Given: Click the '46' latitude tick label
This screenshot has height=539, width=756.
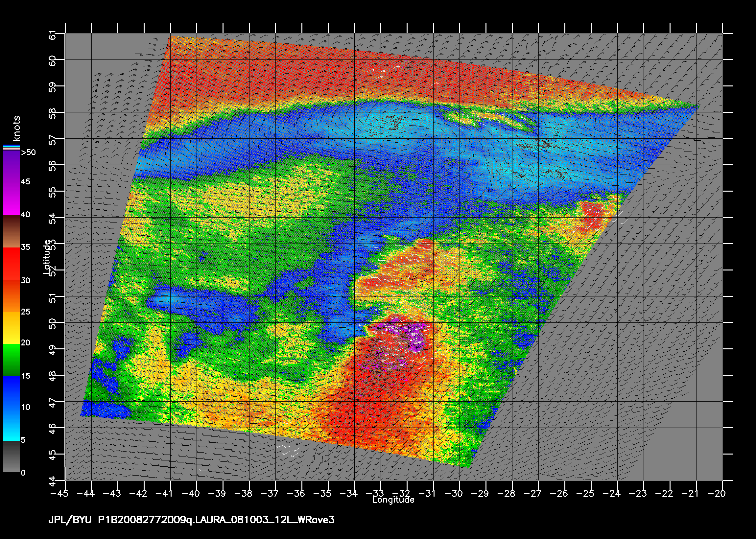Looking at the screenshot, I should coord(52,429).
